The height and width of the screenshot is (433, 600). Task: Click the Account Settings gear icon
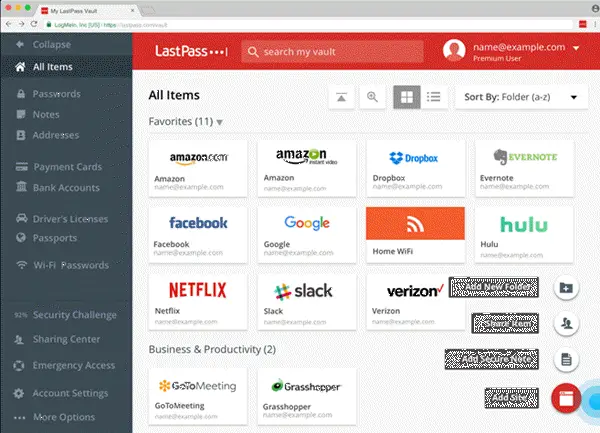pos(19,393)
